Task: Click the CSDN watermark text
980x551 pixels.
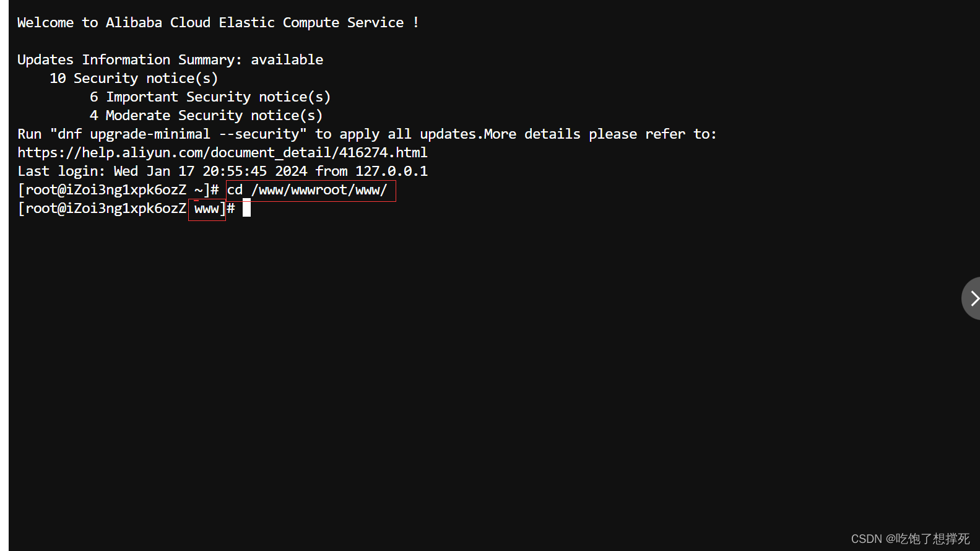Action: pyautogui.click(x=909, y=539)
